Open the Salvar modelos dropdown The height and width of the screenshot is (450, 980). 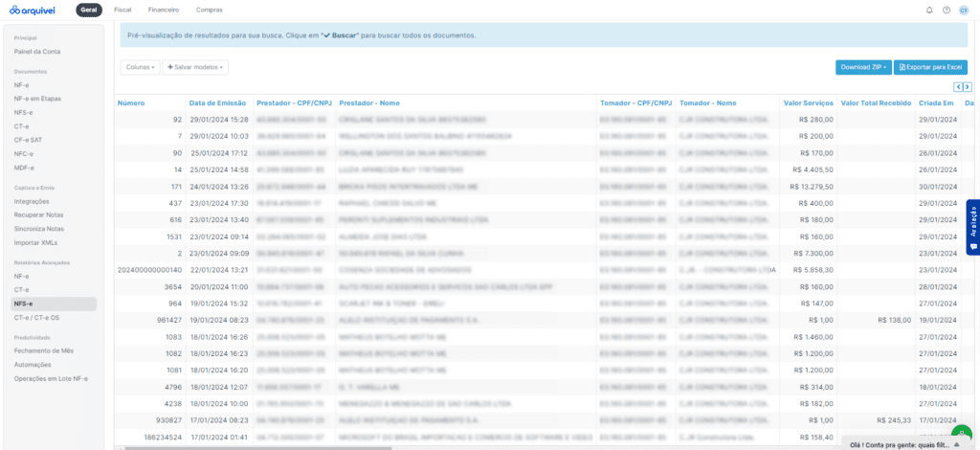(195, 67)
